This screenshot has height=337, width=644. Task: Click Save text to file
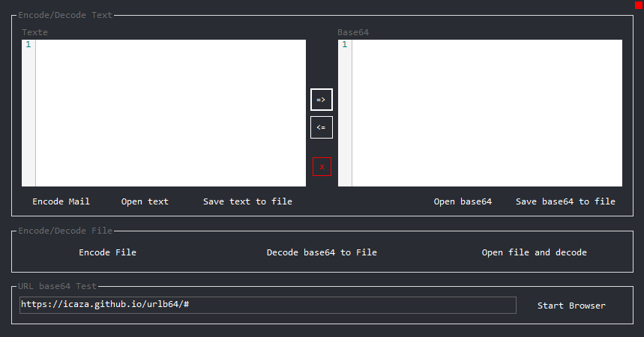pyautogui.click(x=247, y=201)
